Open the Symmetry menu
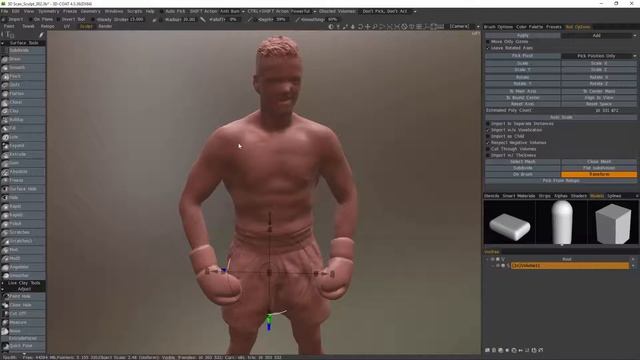Screen dimensions: 640x360 (48, 11)
